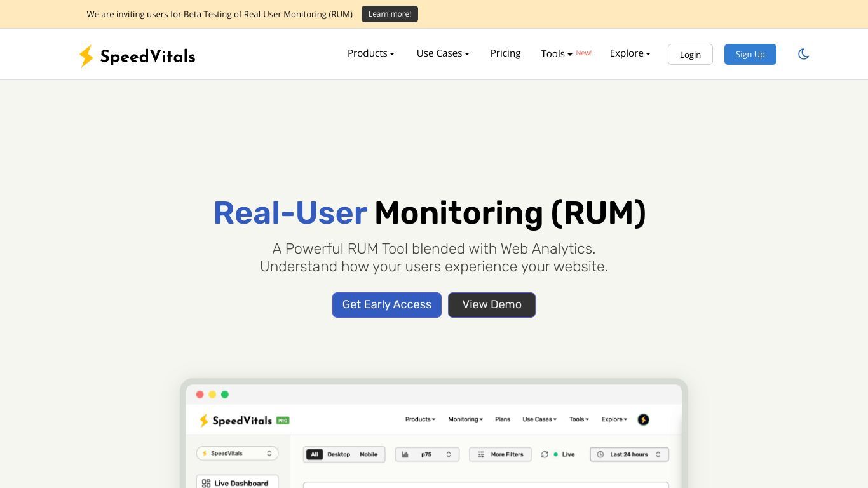
Task: Open Products menu in dashboard preview
Action: pos(420,419)
